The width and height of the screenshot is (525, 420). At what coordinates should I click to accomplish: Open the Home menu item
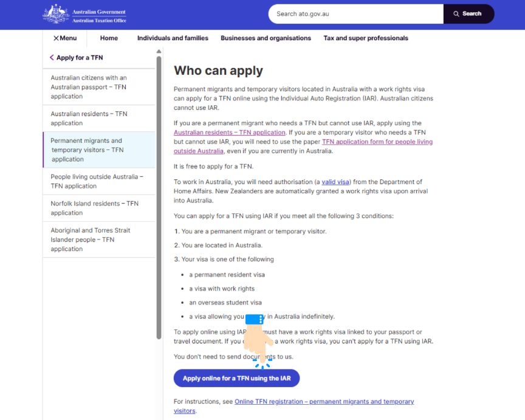click(109, 38)
